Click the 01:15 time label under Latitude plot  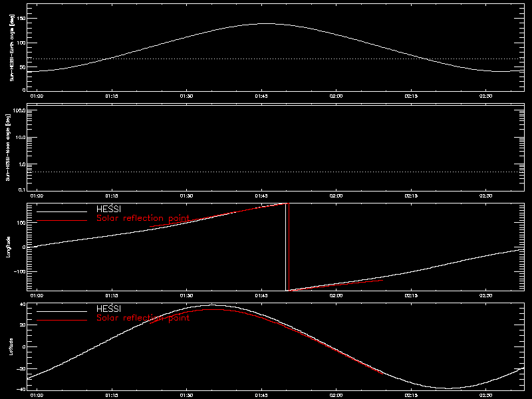point(111,395)
